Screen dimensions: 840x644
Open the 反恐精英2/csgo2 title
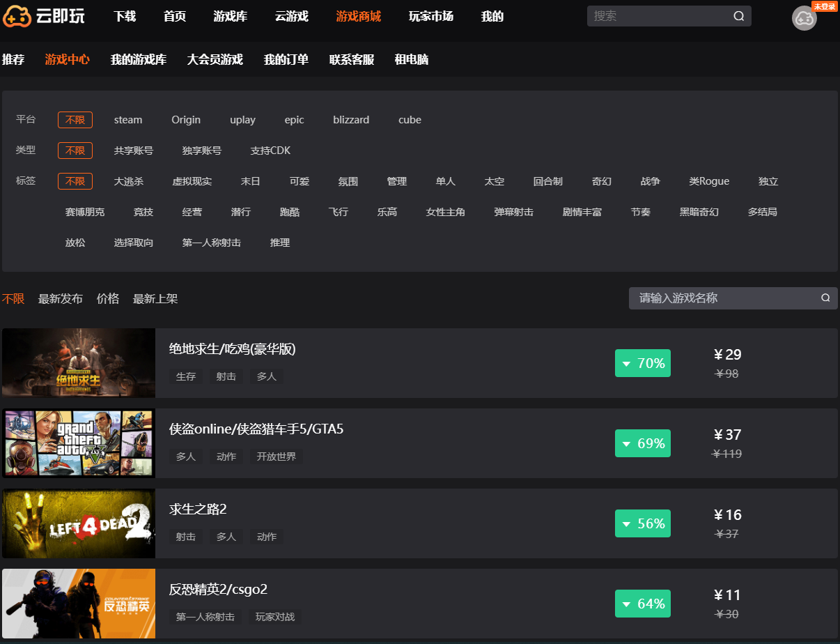[219, 590]
